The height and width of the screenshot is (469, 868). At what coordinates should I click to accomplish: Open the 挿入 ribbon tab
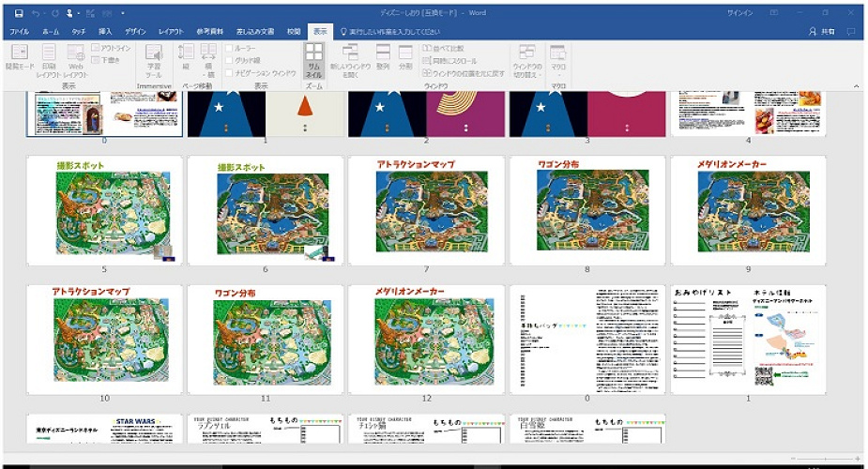pyautogui.click(x=105, y=31)
